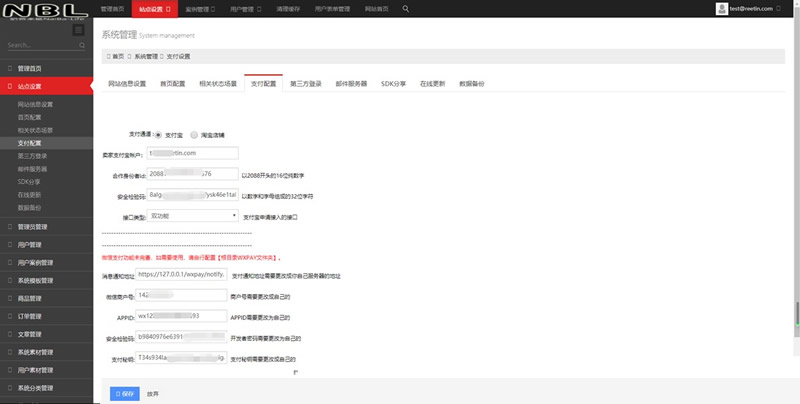This screenshot has height=404, width=800.
Task: Click 清理缓存 in the top bar
Action: pos(288,9)
